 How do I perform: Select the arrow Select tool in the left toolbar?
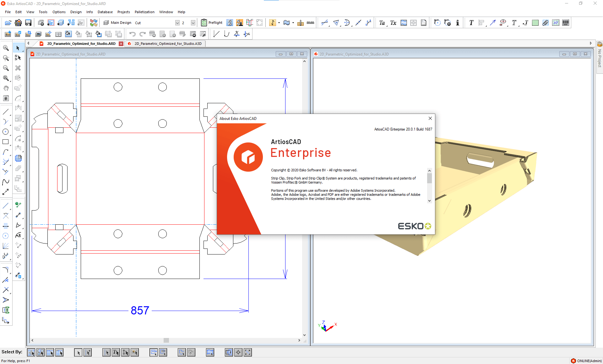pyautogui.click(x=18, y=48)
